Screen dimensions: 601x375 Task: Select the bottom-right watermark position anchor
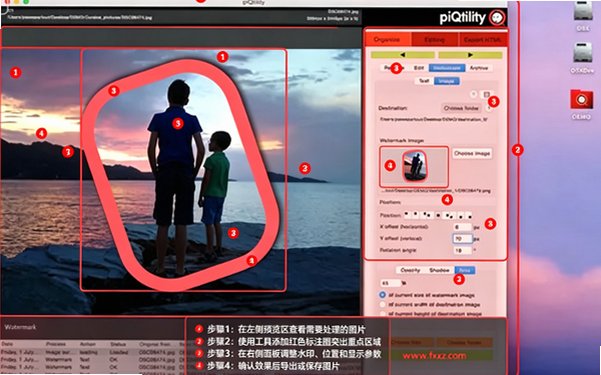click(x=470, y=216)
